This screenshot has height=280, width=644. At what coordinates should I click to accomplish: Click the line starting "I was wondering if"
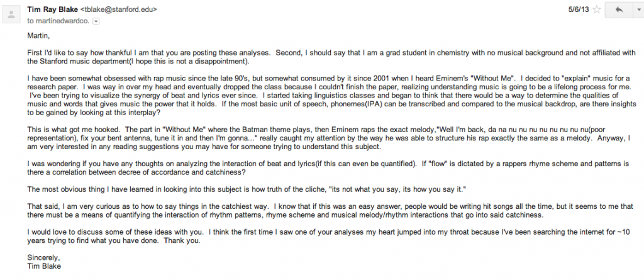coord(328,164)
